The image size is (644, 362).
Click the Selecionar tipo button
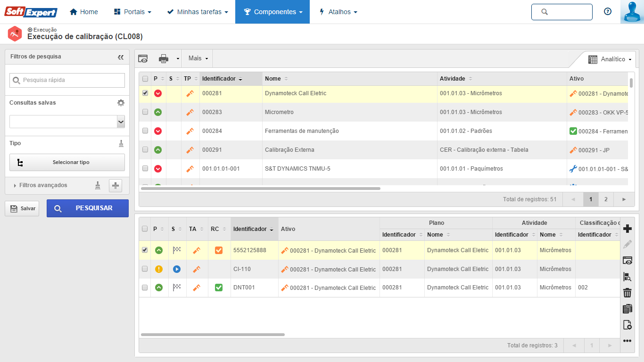pos(67,162)
